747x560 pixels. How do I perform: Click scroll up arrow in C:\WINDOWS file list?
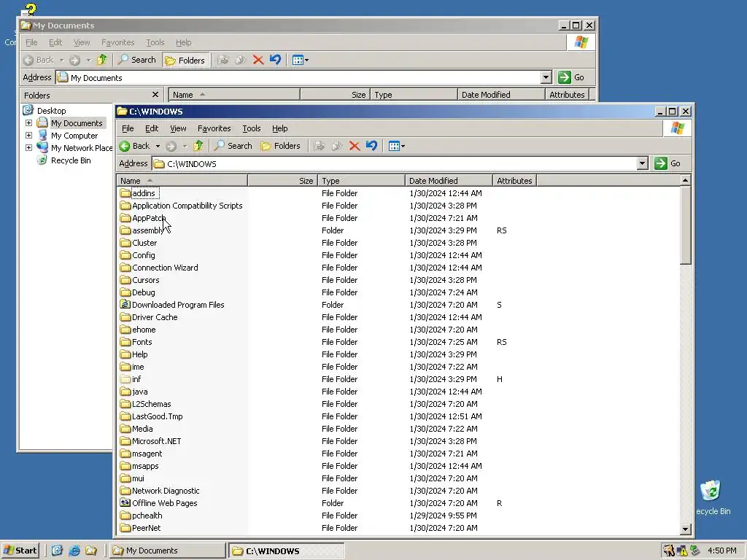point(685,181)
